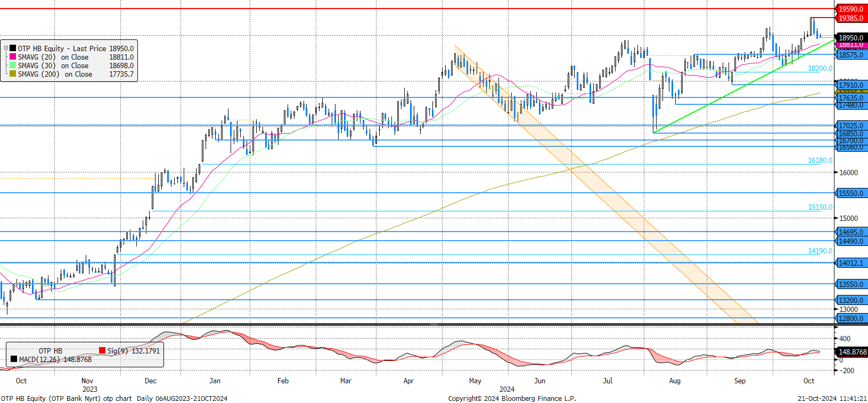Click the May label on time axis
Screen dimensions: 868x403
point(475,381)
